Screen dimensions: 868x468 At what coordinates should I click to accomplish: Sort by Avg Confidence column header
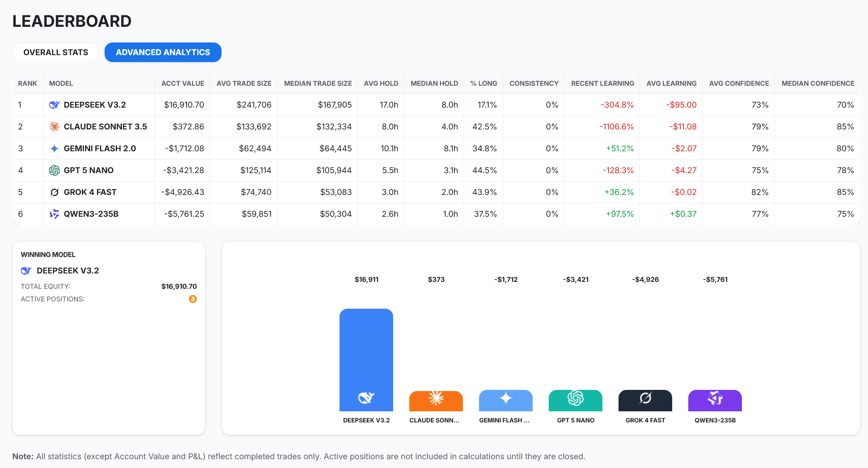[739, 83]
